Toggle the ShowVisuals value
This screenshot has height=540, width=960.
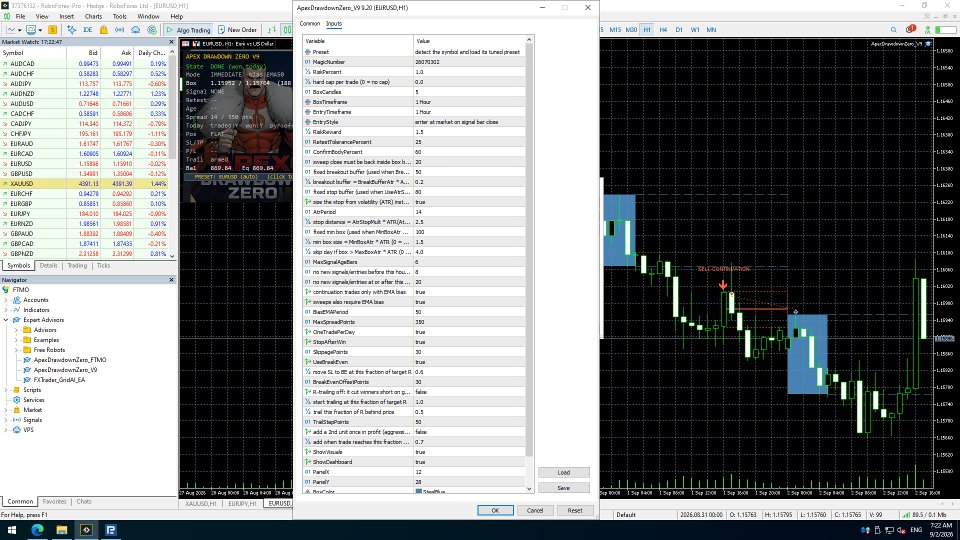pyautogui.click(x=469, y=452)
